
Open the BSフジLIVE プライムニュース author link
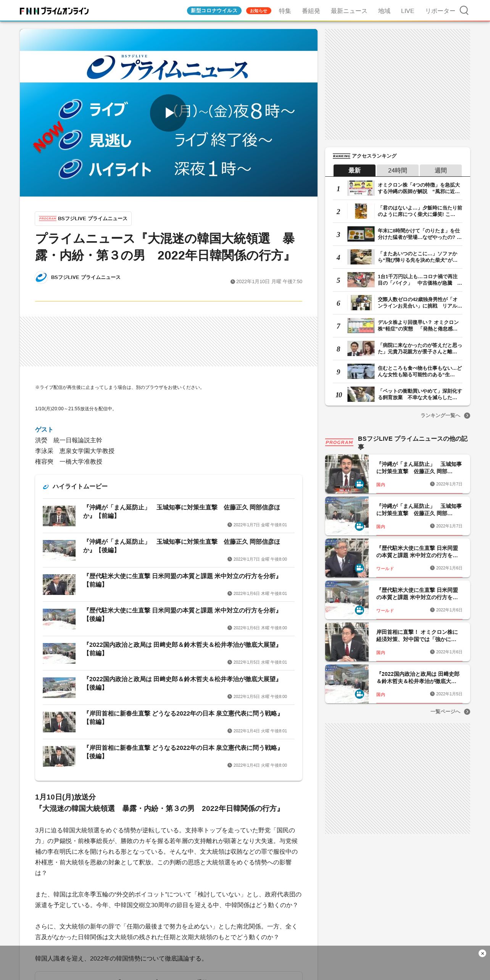(86, 277)
